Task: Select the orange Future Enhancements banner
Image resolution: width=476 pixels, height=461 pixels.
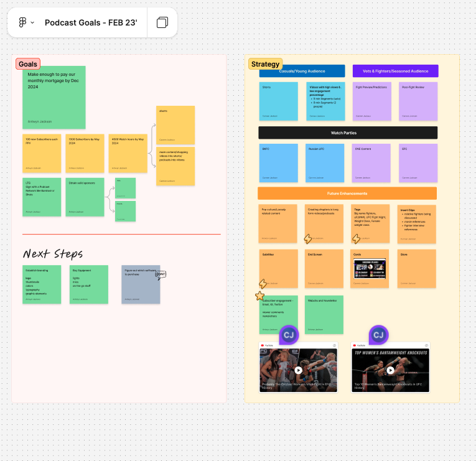Action: (347, 193)
